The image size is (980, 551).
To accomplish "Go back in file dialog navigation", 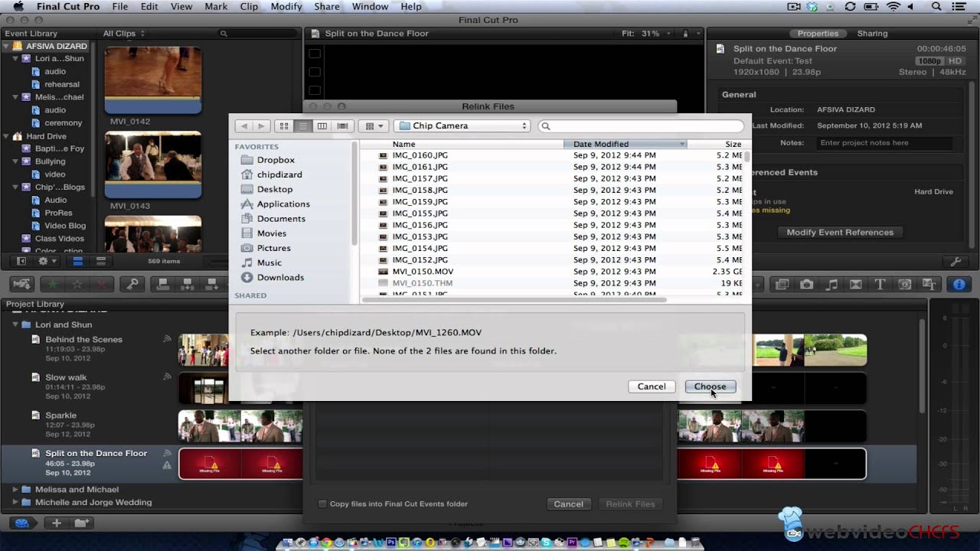I will 244,126.
